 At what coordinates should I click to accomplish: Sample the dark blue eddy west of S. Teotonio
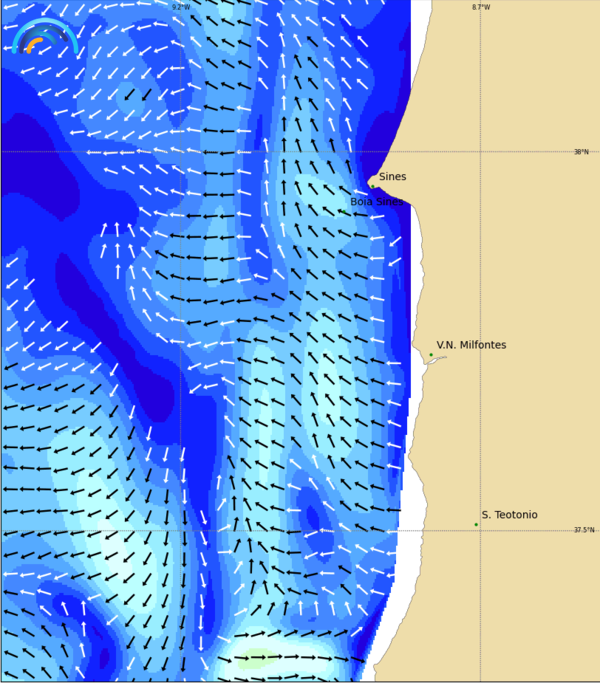pyautogui.click(x=313, y=518)
